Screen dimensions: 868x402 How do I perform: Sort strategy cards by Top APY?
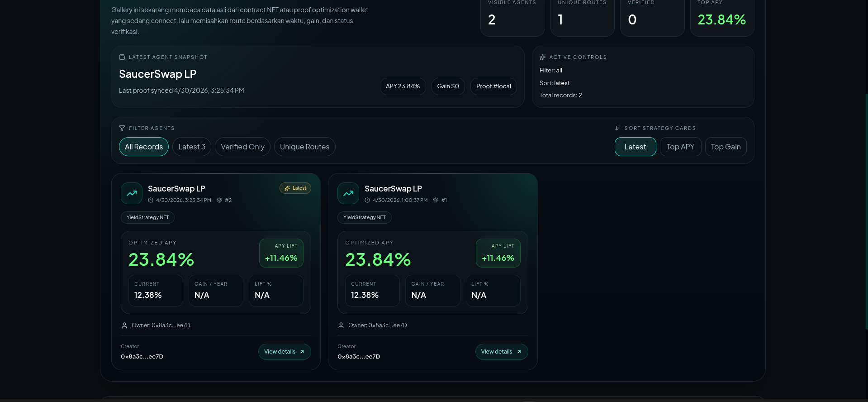[680, 147]
